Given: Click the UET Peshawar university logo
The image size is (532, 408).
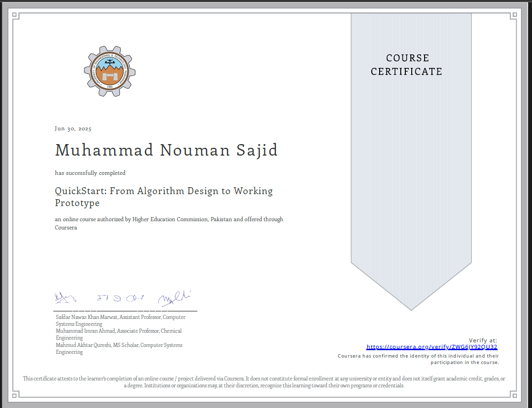Looking at the screenshot, I should 110,71.
